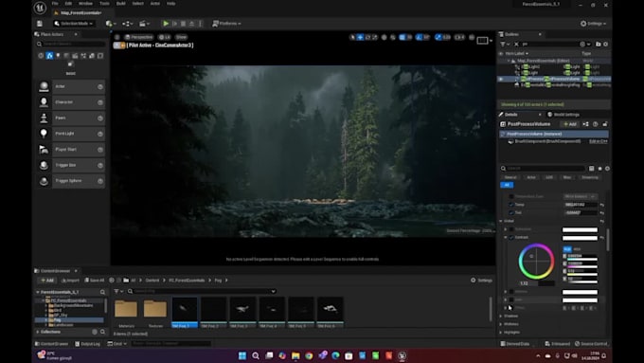The height and width of the screenshot is (363, 644).
Task: Expand the Midtones section
Action: pos(501,324)
